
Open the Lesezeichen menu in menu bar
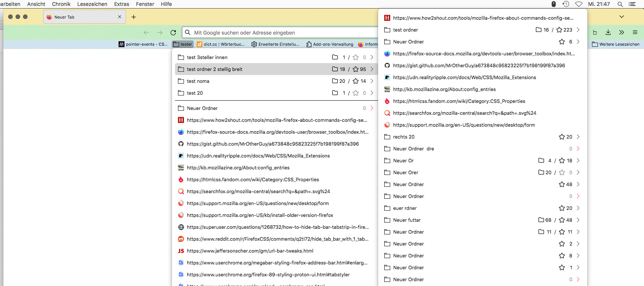pos(92,4)
